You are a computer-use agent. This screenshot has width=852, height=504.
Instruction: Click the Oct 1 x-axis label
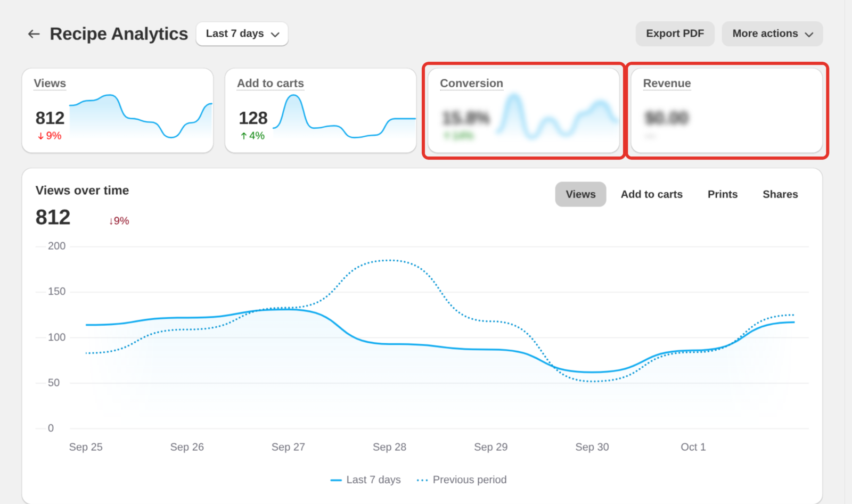pyautogui.click(x=693, y=447)
